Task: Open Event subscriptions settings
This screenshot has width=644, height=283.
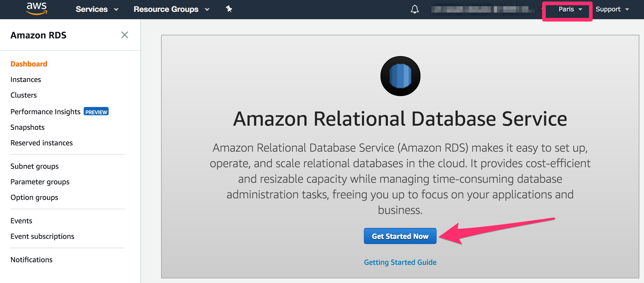Action: (42, 236)
